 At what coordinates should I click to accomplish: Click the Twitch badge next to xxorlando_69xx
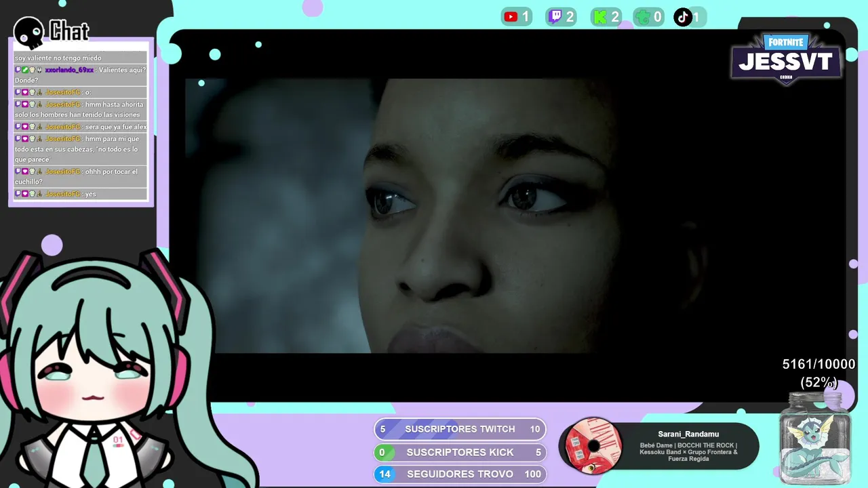pyautogui.click(x=18, y=70)
